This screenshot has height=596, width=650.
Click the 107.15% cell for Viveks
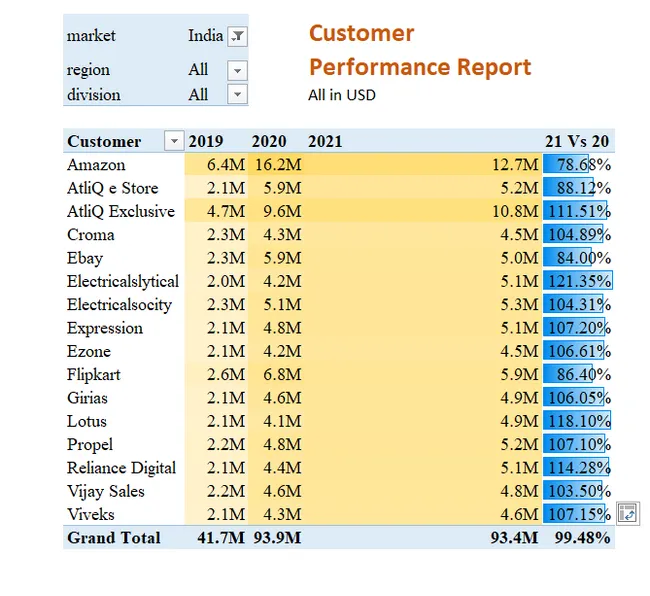pyautogui.click(x=579, y=515)
